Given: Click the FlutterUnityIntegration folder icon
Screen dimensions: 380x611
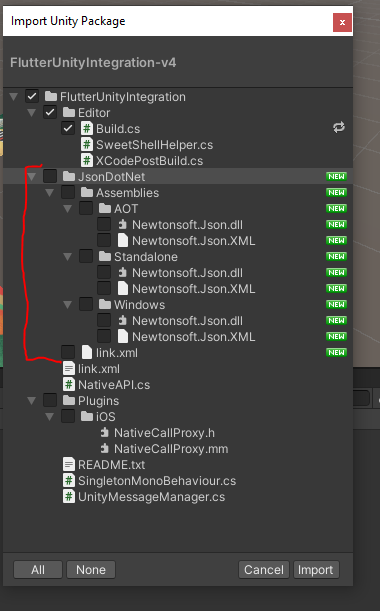Looking at the screenshot, I should (x=51, y=96).
